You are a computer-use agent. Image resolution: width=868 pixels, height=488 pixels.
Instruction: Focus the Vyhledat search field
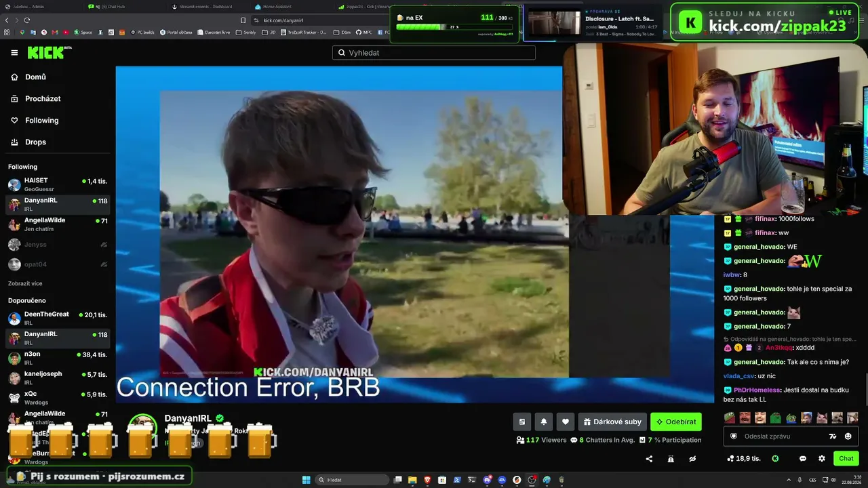434,53
